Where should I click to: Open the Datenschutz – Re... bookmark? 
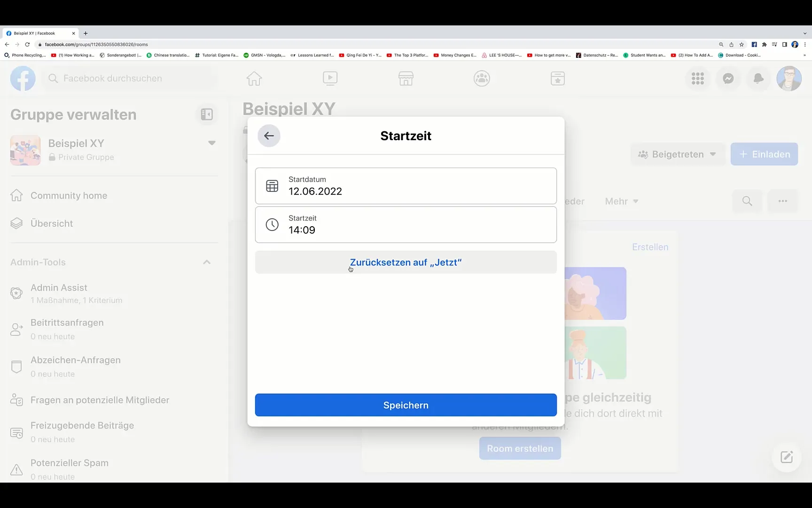click(x=597, y=55)
